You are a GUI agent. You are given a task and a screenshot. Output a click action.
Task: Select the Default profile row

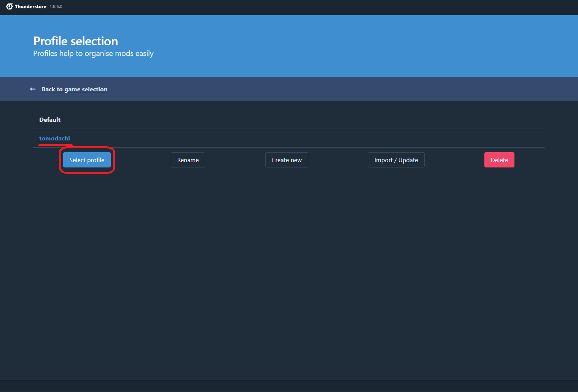[x=50, y=120]
